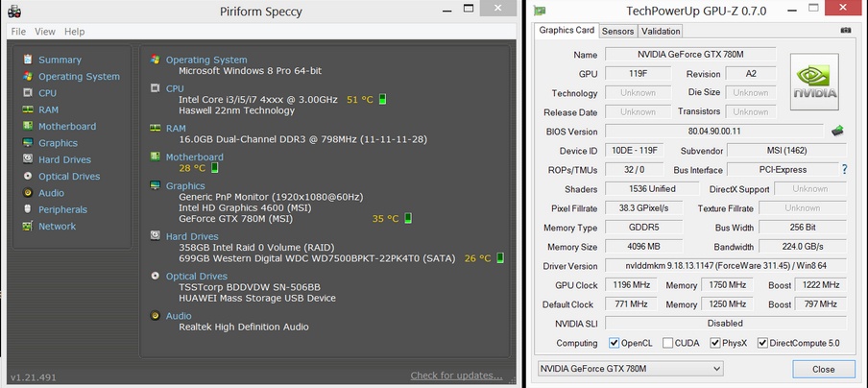Screen dimensions: 868x388
Task: Toggle the CUDA checkbox
Action: pyautogui.click(x=667, y=343)
